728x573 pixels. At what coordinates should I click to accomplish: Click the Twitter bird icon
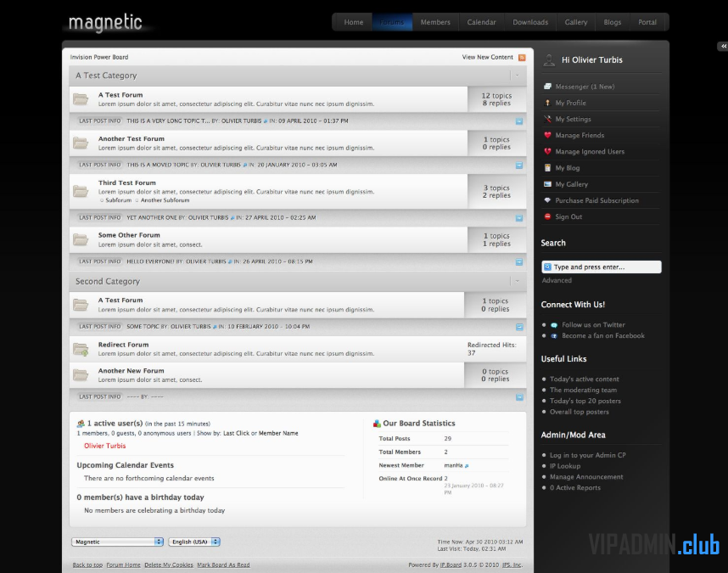pos(554,325)
